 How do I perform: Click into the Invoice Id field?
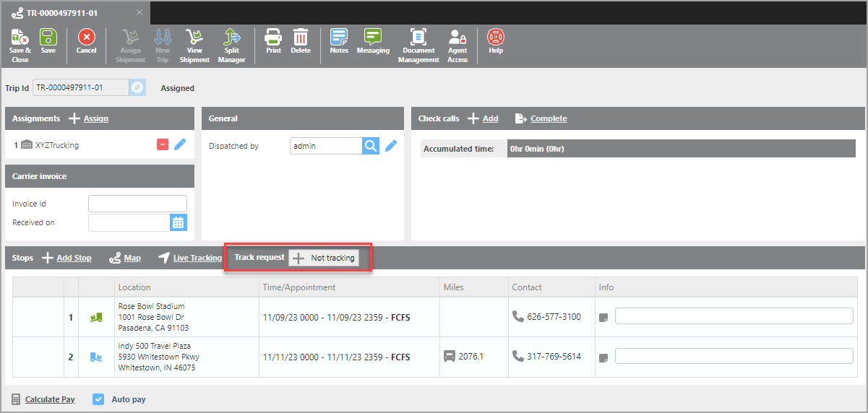(137, 204)
